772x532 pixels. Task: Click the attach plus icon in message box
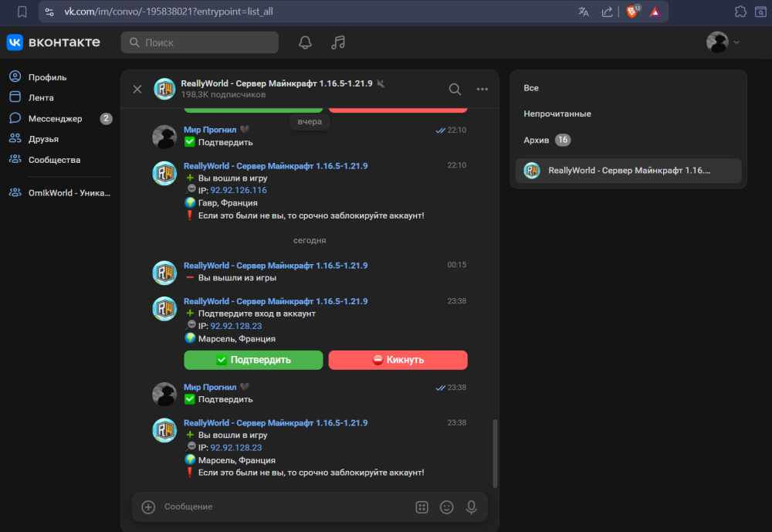[x=148, y=507]
